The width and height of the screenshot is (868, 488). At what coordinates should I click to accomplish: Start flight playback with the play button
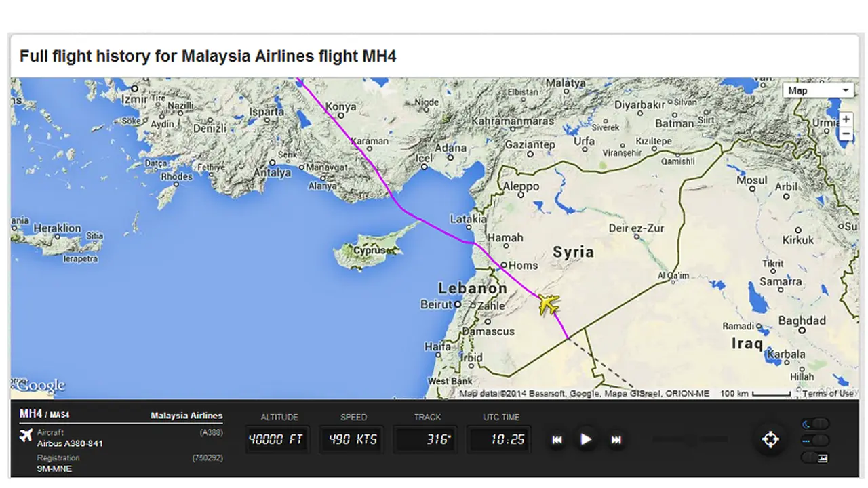(x=586, y=439)
